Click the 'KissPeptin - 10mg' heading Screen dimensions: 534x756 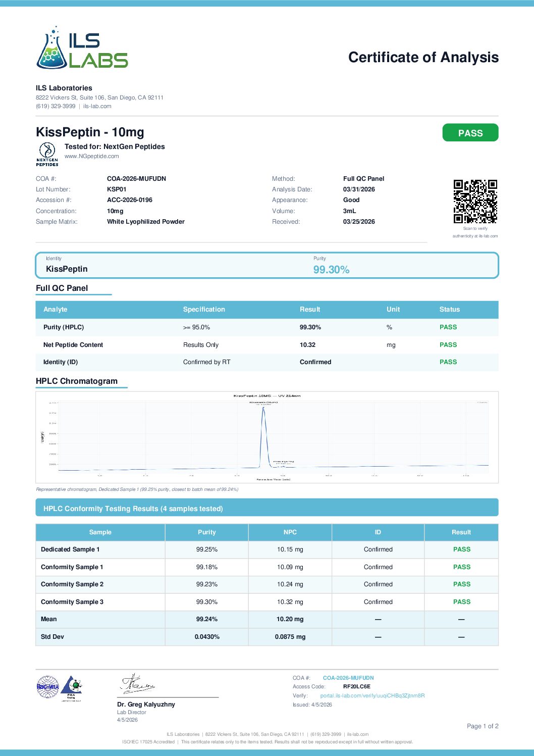pos(90,132)
